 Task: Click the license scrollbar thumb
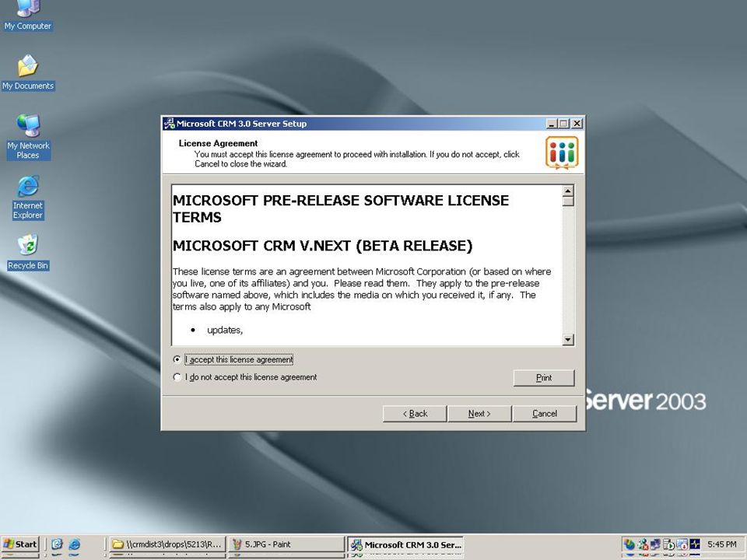(568, 201)
